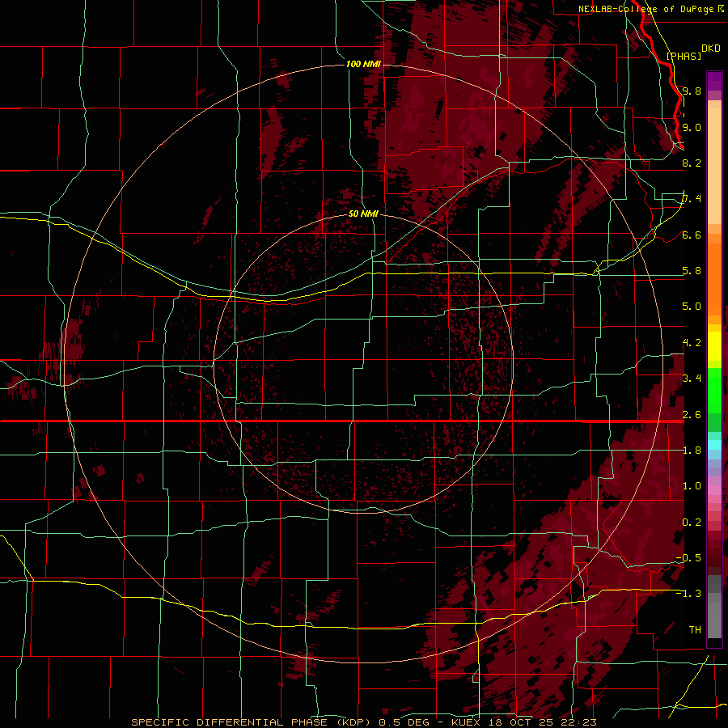
Task: Click the TH legend label
Action: (695, 630)
